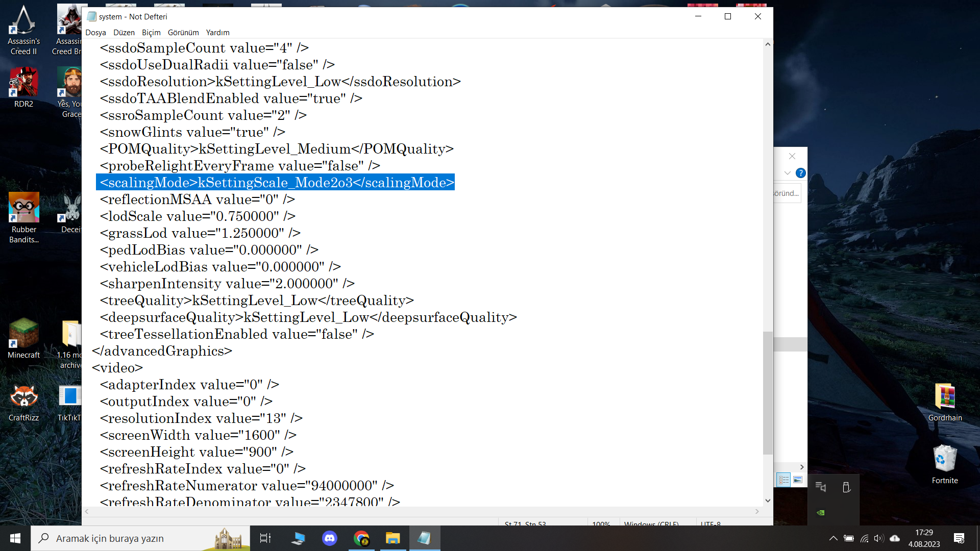Click the blue help icon in Explorer

pyautogui.click(x=800, y=173)
